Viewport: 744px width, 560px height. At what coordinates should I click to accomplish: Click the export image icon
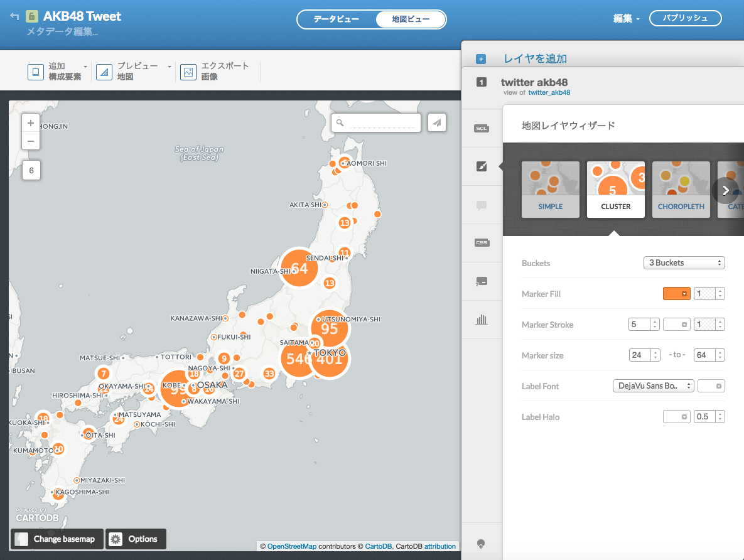(x=188, y=72)
